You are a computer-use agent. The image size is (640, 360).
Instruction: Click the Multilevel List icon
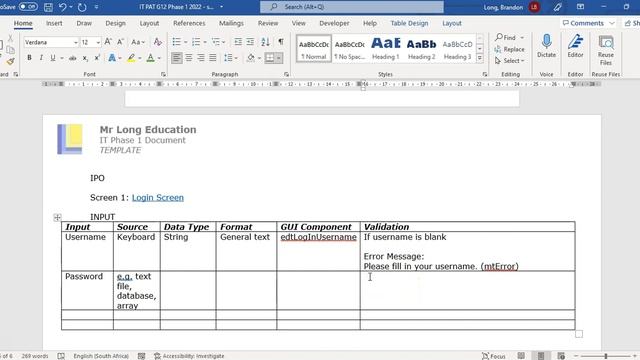pyautogui.click(x=216, y=42)
